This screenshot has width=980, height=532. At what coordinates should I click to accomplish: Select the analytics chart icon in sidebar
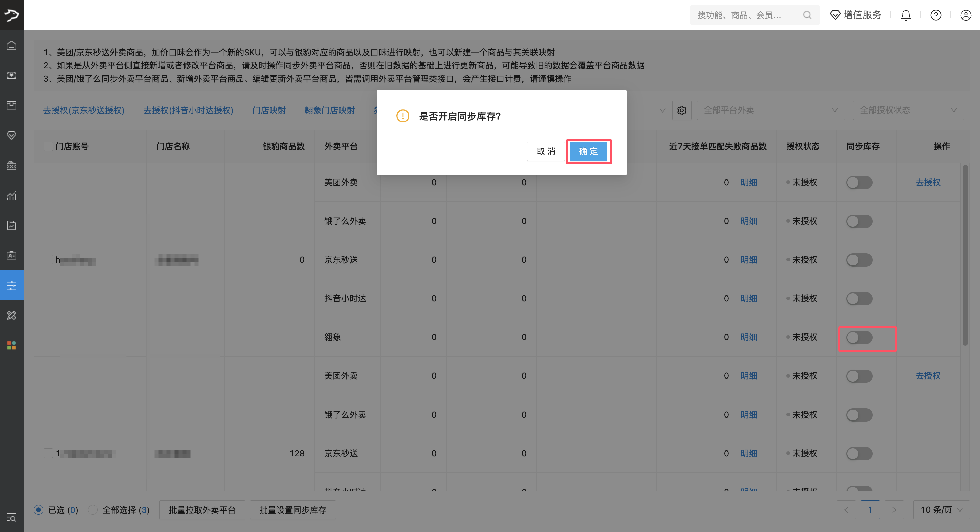click(x=11, y=196)
